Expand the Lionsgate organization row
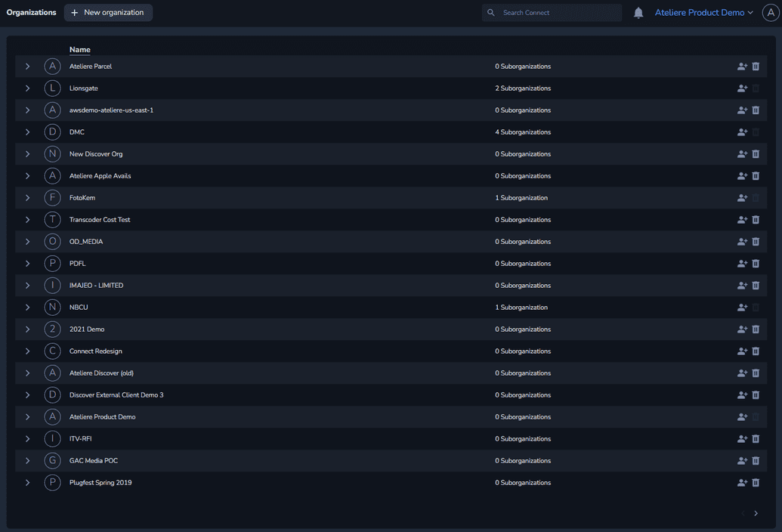Screen dimensions: 782x532 (27, 88)
